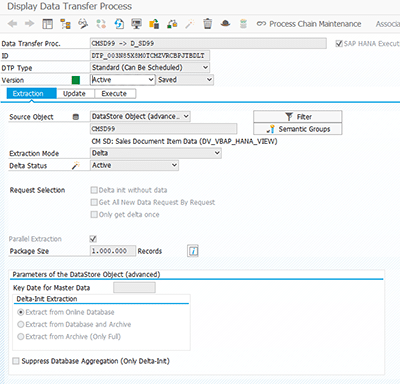Open the Saved status dropdown

(185, 80)
